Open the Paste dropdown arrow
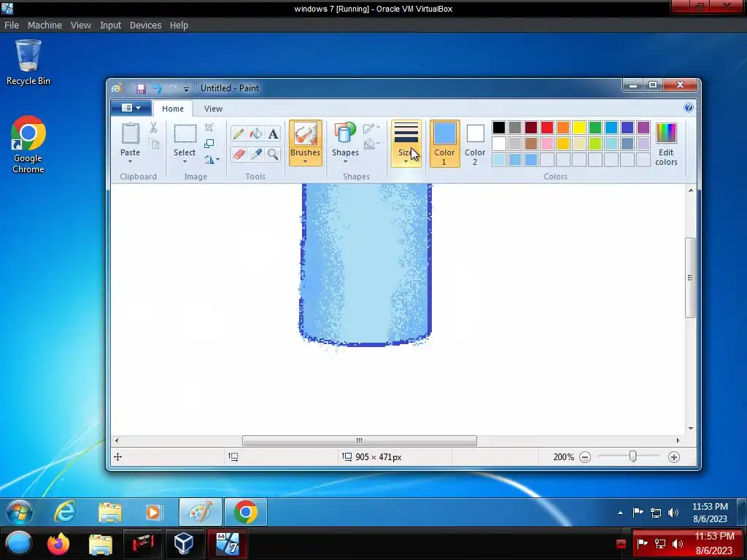The height and width of the screenshot is (560, 747). point(130,162)
